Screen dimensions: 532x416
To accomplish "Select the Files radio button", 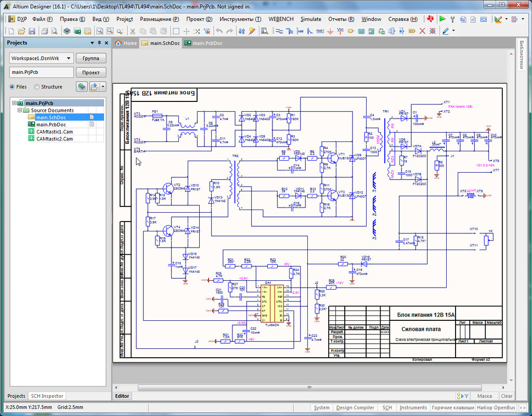I will [x=12, y=87].
